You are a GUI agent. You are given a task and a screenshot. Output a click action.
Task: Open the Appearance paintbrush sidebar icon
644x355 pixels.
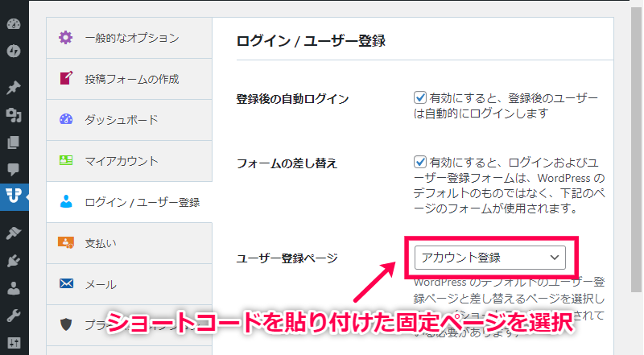pyautogui.click(x=14, y=233)
